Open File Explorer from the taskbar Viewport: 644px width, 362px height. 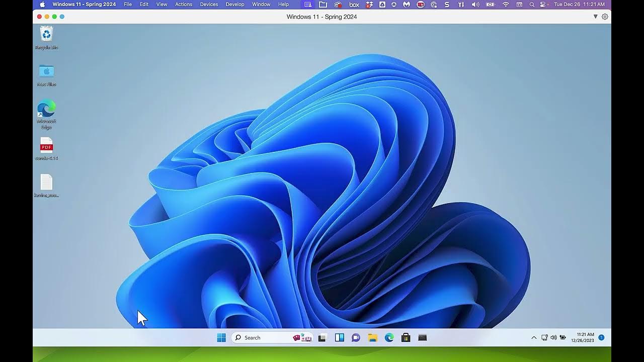pyautogui.click(x=372, y=338)
